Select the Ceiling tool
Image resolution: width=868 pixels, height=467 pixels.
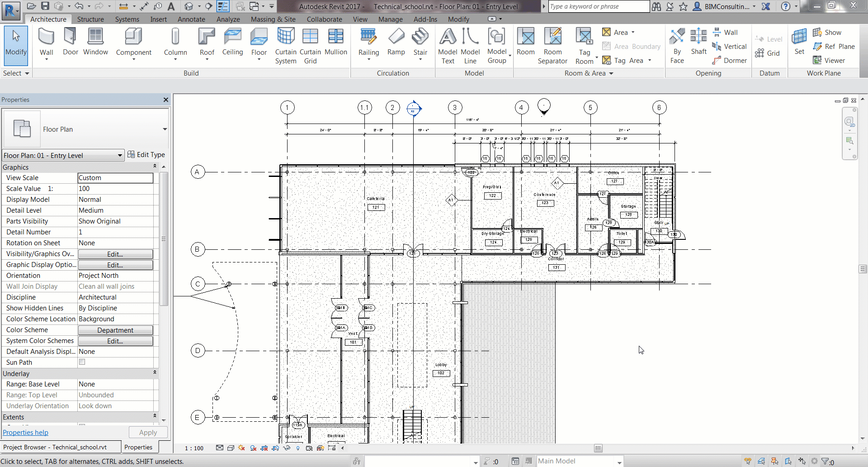(233, 42)
